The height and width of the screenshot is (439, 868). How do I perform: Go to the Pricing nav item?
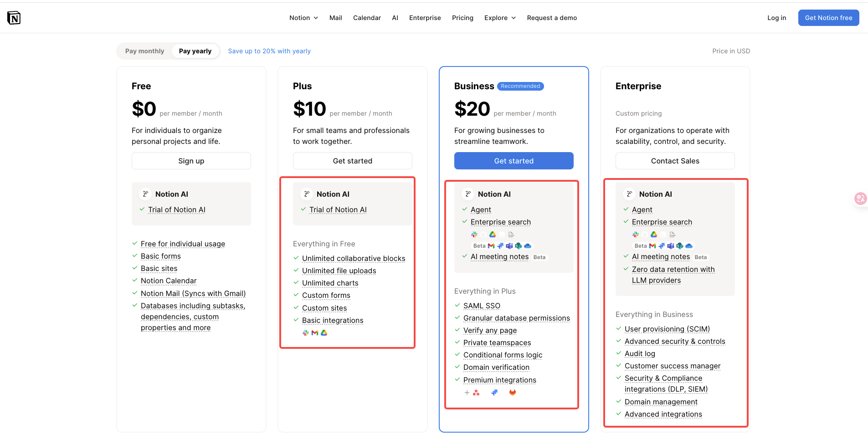coord(462,18)
